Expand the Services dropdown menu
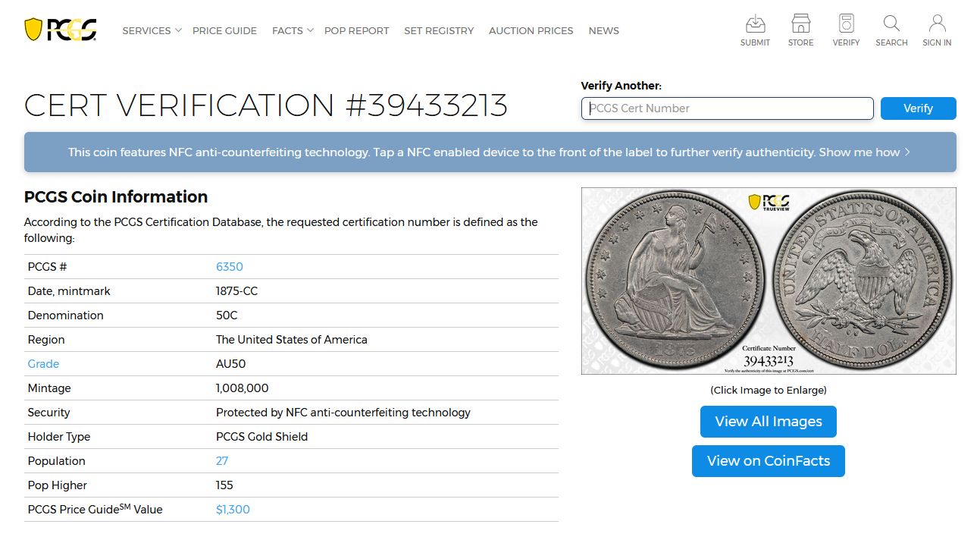Image resolution: width=980 pixels, height=540 pixels. pyautogui.click(x=152, y=31)
